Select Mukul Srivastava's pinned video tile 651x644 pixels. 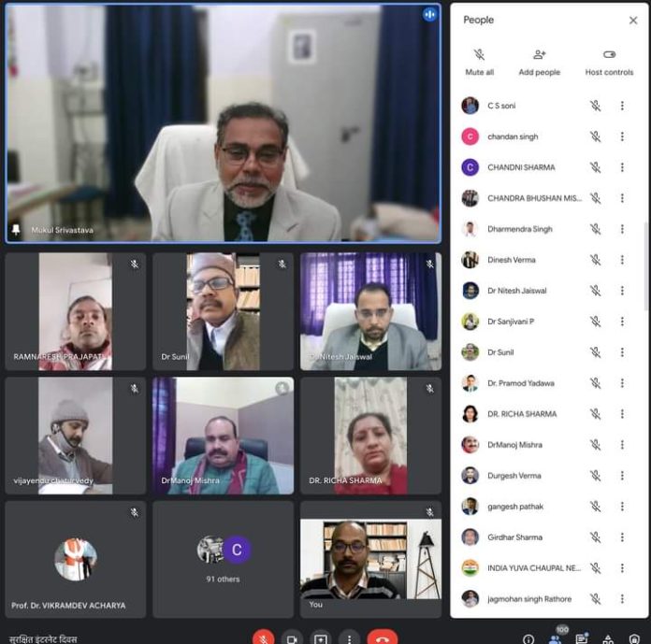(223, 123)
